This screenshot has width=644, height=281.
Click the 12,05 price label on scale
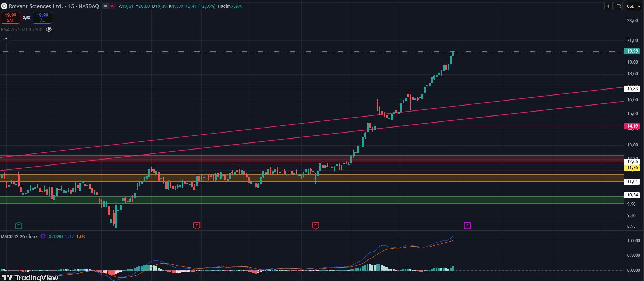pos(632,162)
